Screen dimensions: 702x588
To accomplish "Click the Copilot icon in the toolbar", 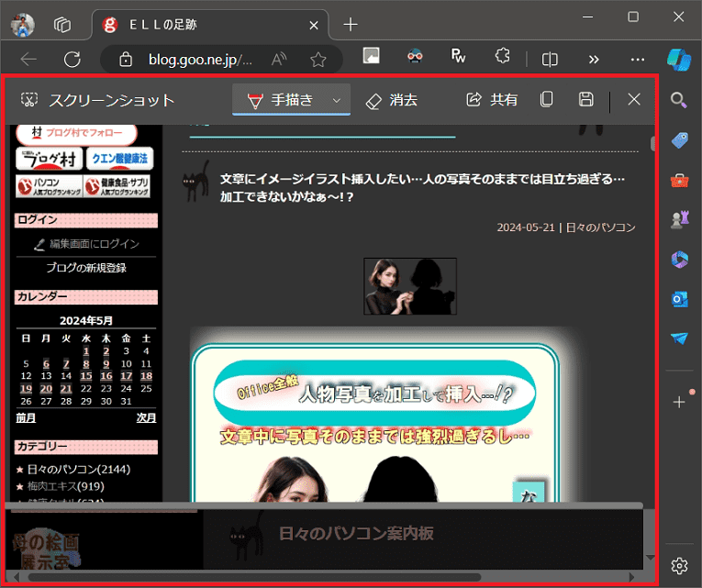I will click(678, 59).
